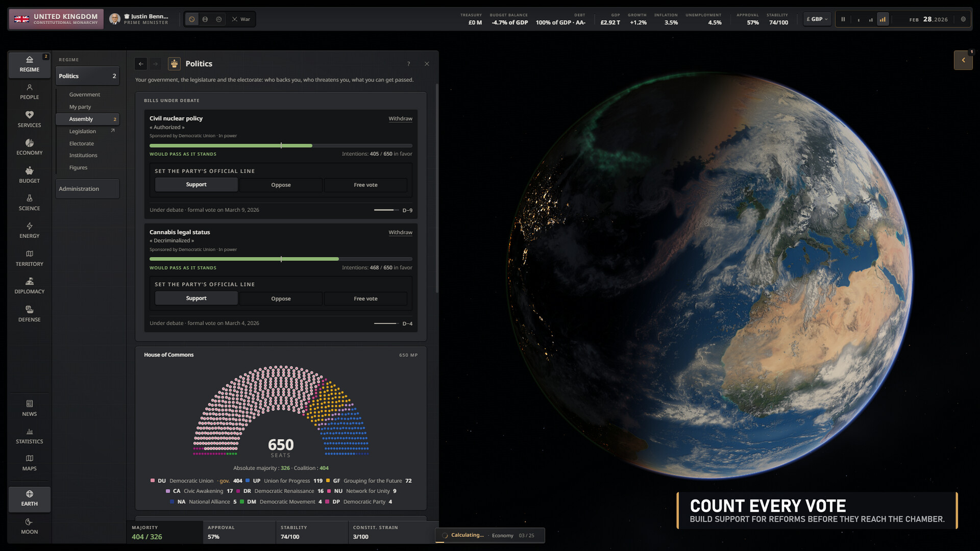The width and height of the screenshot is (980, 551).
Task: Switch view to the Moon
Action: pos(29,526)
